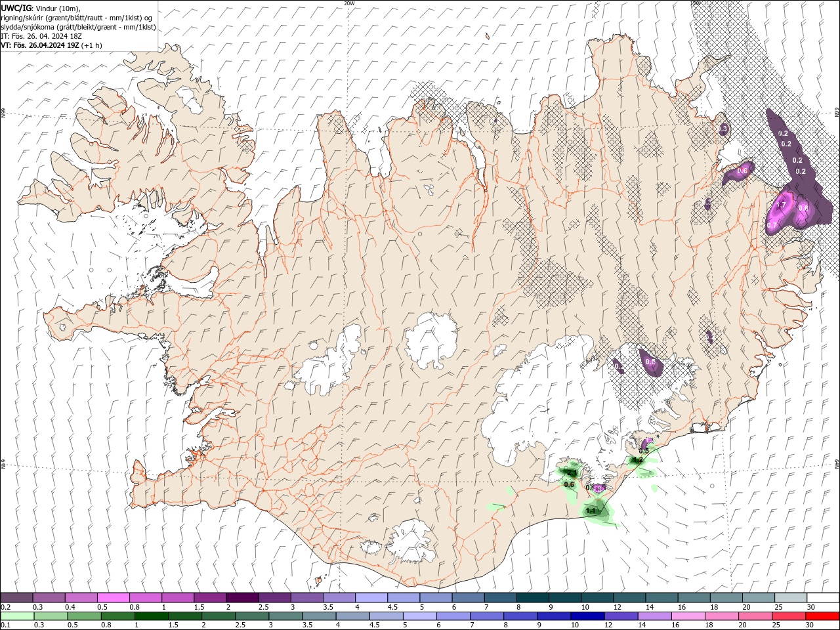Click the black '0.5' label above the 1.2 value

(644, 450)
